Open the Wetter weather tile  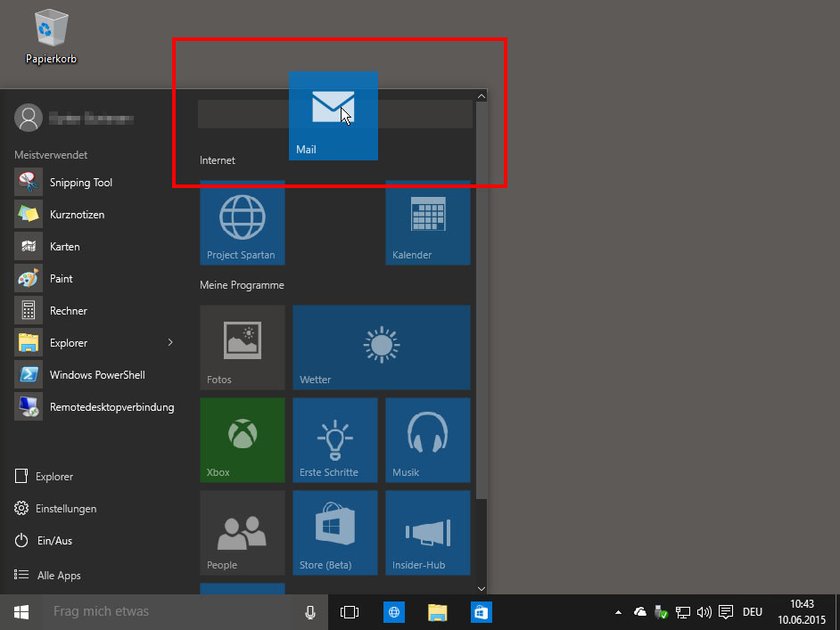click(x=381, y=348)
